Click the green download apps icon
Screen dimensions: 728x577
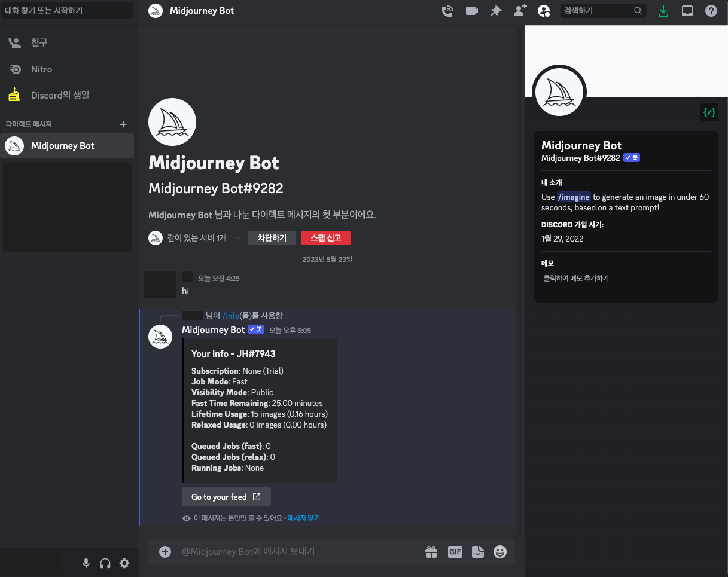[x=663, y=11]
